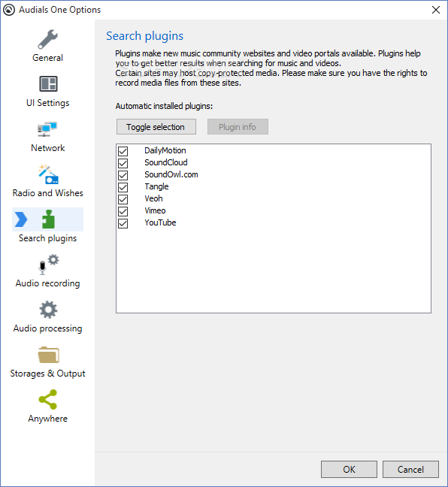
Task: Toggle the Vimeo plugin checkbox
Action: (x=123, y=211)
